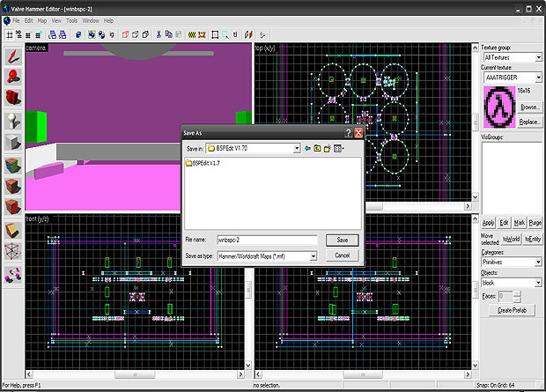
Task: Select the Block tool
Action: (13, 142)
